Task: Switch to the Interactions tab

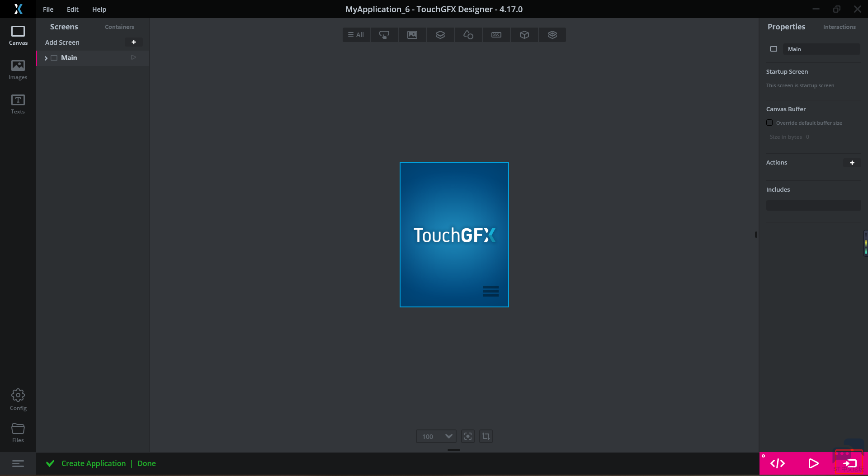Action: coord(839,27)
